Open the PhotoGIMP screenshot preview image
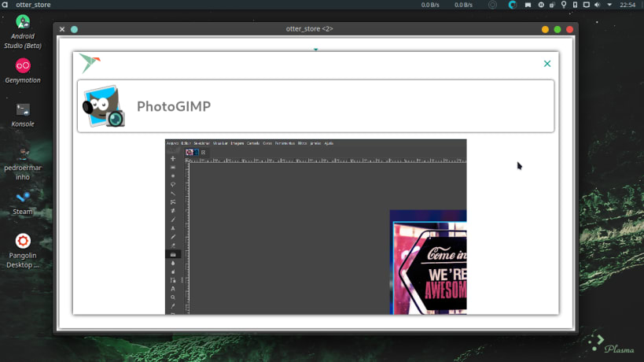This screenshot has height=362, width=644. click(x=315, y=227)
